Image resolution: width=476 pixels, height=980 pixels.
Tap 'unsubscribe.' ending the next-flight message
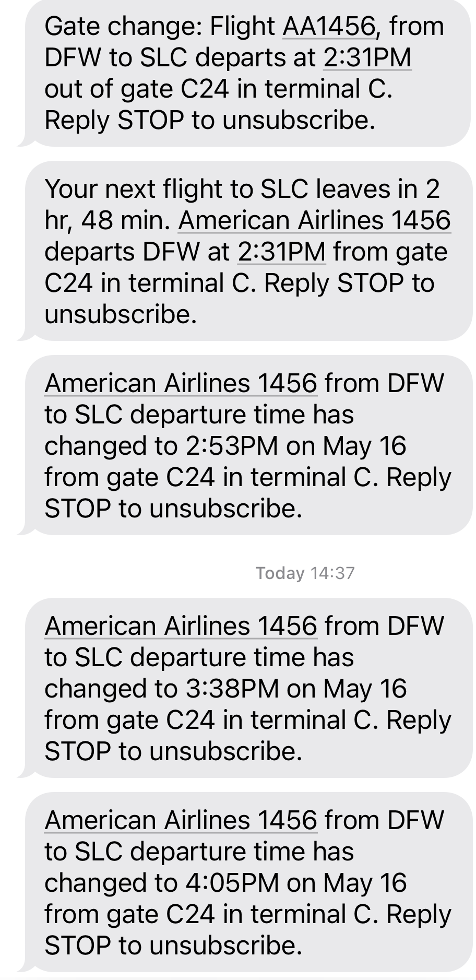tap(121, 314)
